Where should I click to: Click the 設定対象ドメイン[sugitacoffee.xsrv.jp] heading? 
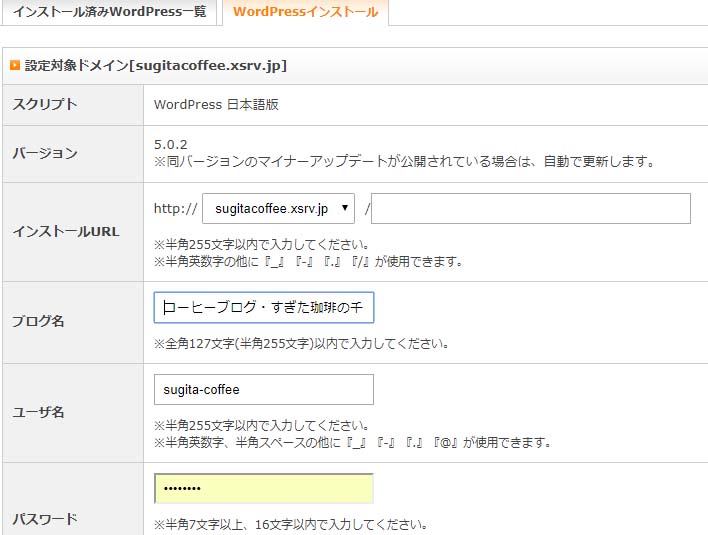156,65
